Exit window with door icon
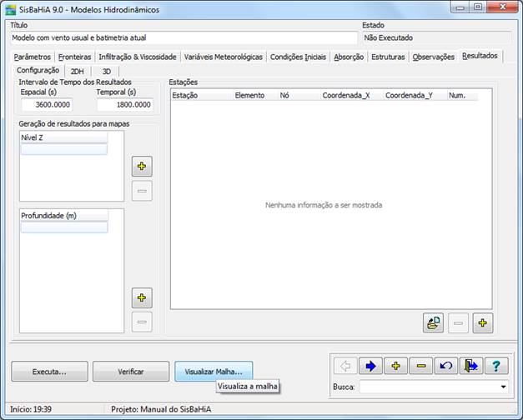The width and height of the screenshot is (523, 420). click(471, 366)
